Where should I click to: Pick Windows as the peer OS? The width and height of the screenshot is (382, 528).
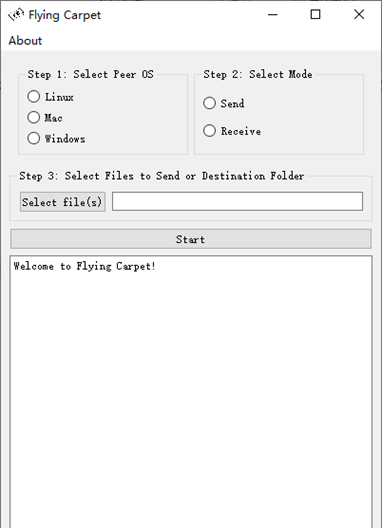pyautogui.click(x=56, y=138)
